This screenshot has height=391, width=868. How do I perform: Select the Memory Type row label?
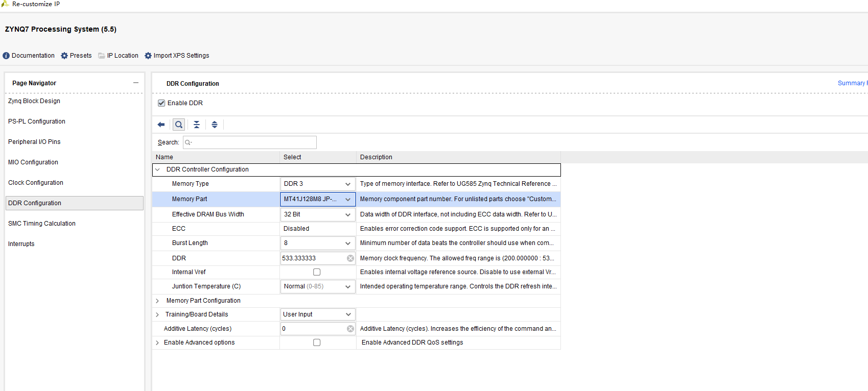point(190,184)
